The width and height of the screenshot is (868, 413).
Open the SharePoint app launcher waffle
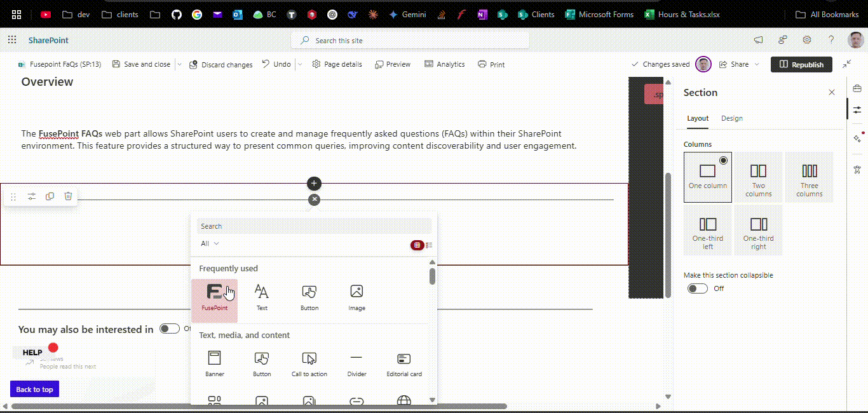click(11, 40)
